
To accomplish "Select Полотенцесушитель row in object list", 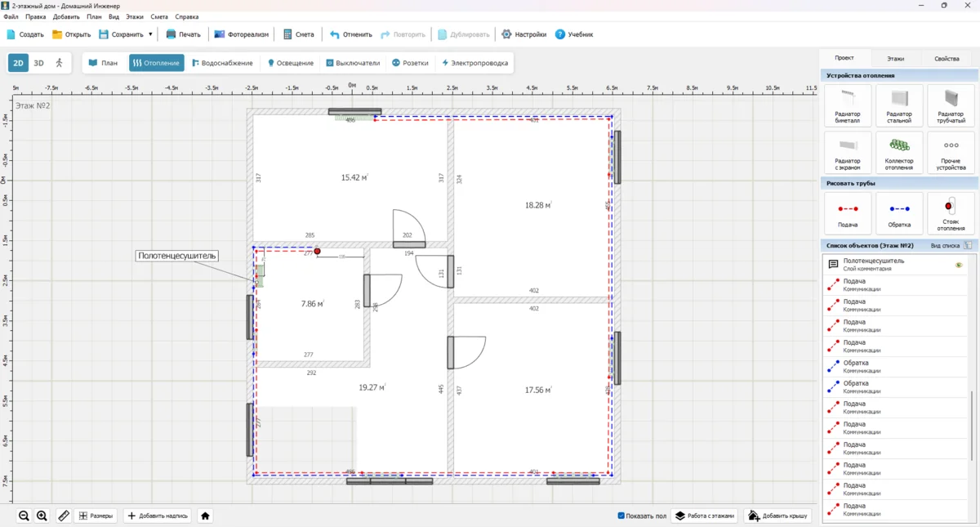I will [x=895, y=265].
